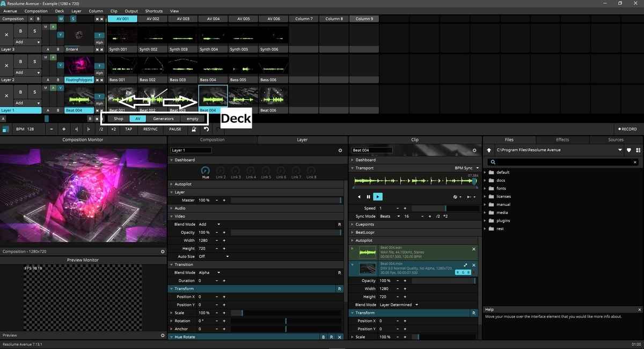Clear the file browser search field
The width and height of the screenshot is (644, 349).
[x=636, y=162]
